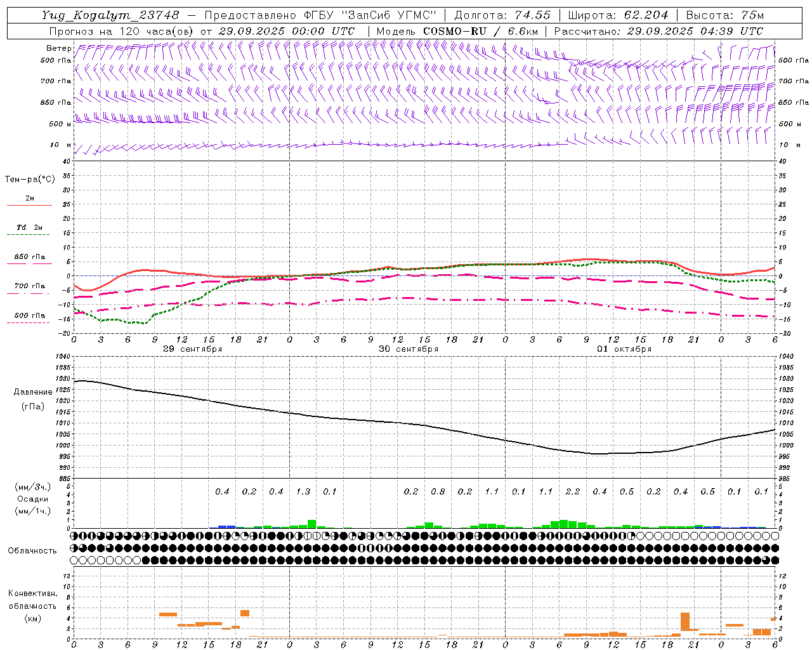Click the 29 сентября date label
Image resolution: width=812 pixels, height=650 pixels.
tap(192, 349)
